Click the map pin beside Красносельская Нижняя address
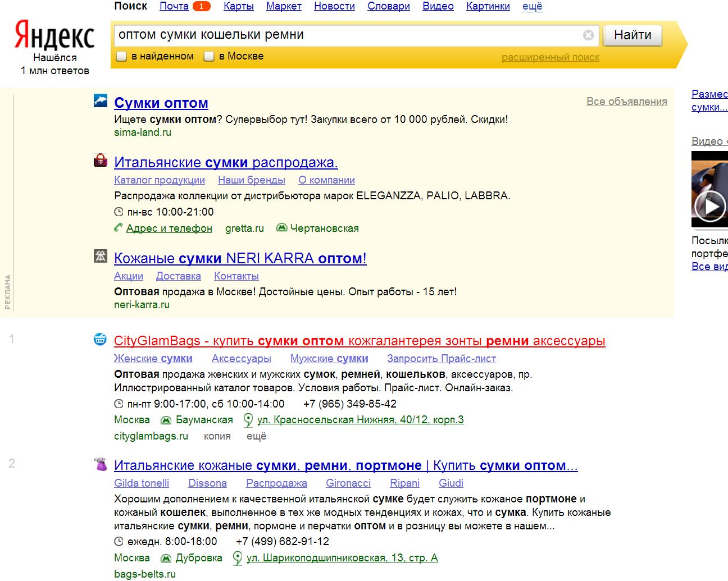Viewport: 728px width, 581px height. (248, 420)
